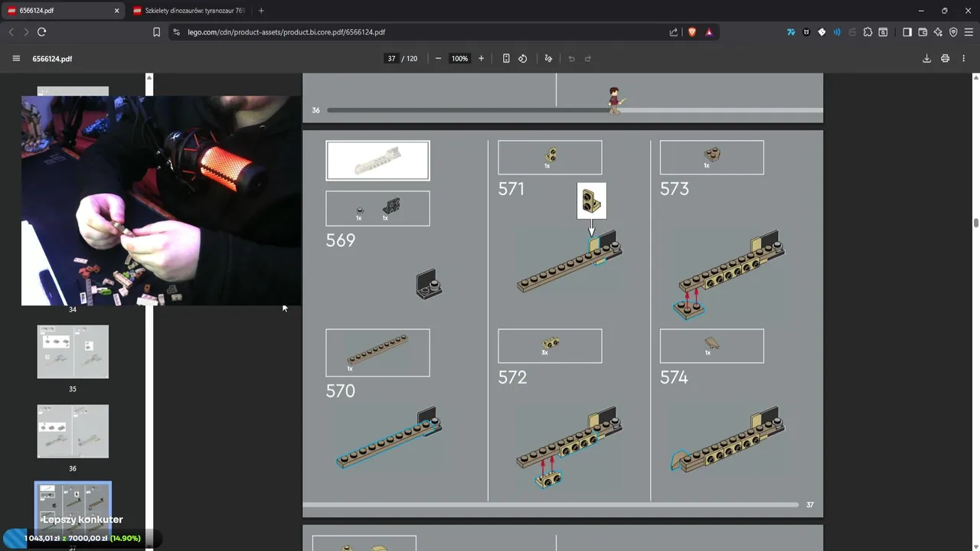
Task: Zoom in with plus button
Action: click(x=481, y=59)
